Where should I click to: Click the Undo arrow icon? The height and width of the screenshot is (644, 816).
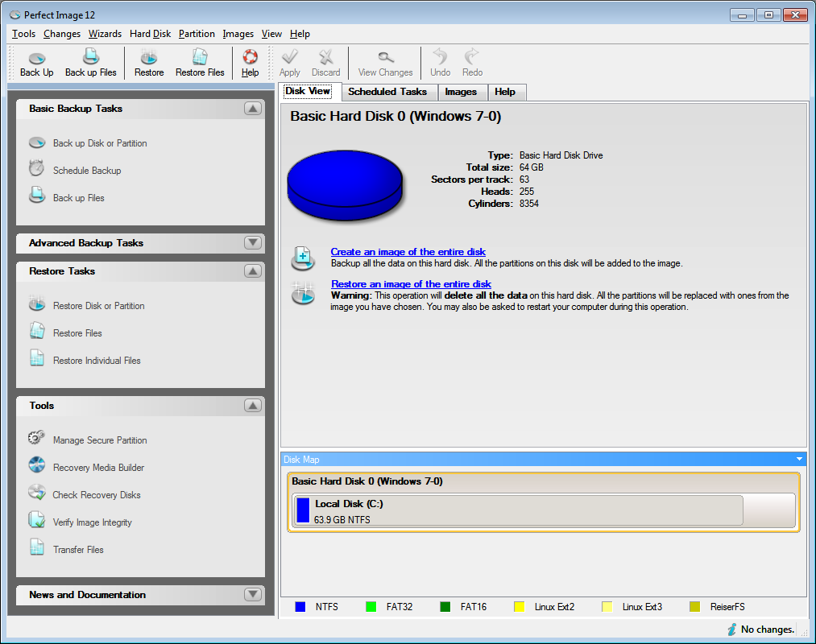[x=440, y=63]
